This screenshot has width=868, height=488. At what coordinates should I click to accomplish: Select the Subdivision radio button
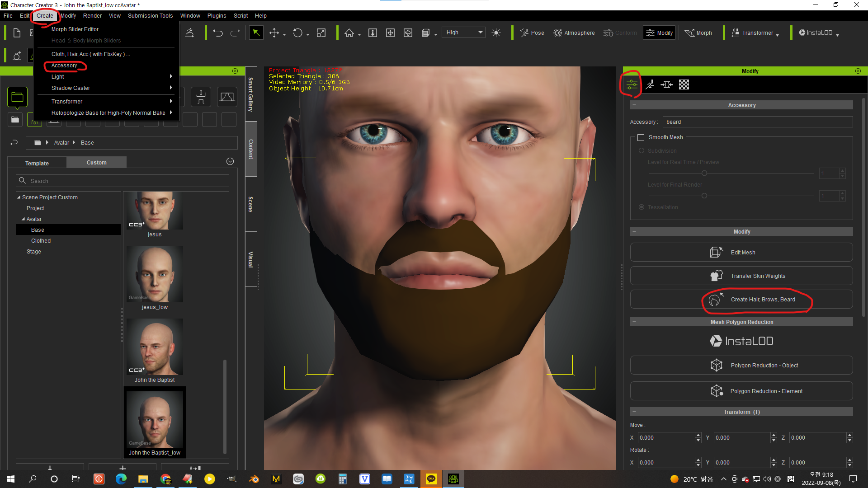point(642,150)
